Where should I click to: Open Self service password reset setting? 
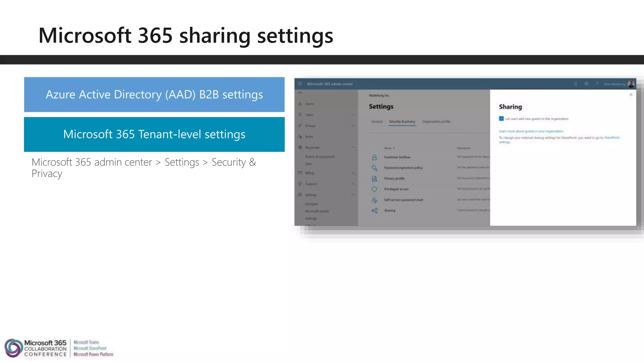point(403,200)
